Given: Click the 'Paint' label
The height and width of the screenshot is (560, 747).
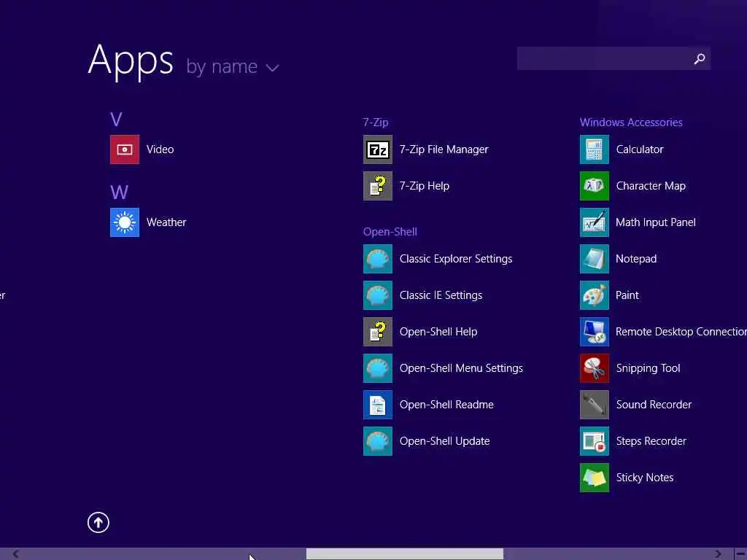Looking at the screenshot, I should [627, 295].
